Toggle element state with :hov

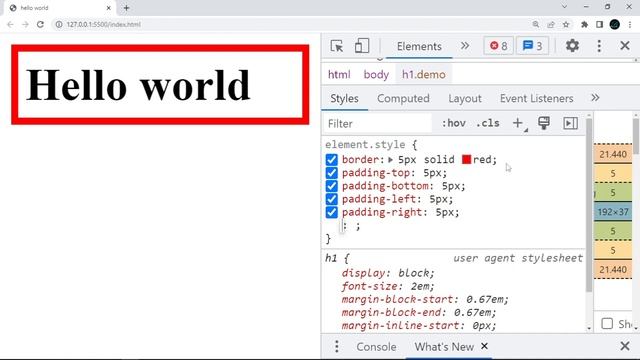tap(454, 123)
